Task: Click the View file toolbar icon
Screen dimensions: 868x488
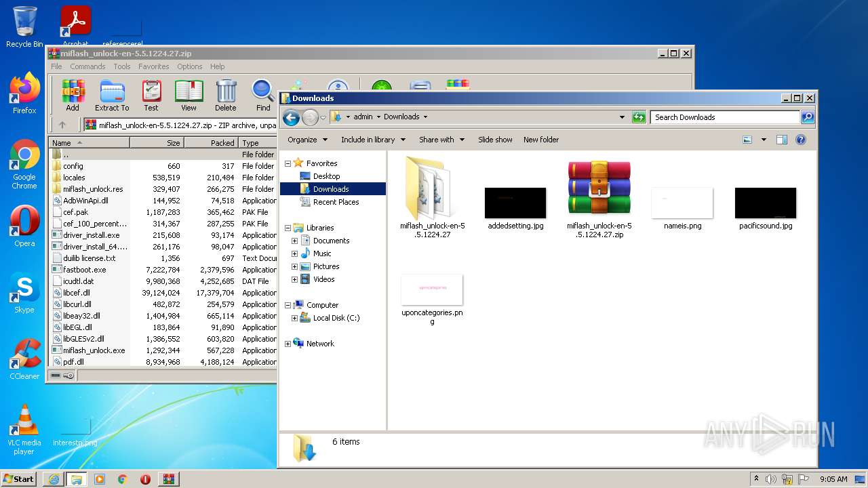Action: [189, 96]
